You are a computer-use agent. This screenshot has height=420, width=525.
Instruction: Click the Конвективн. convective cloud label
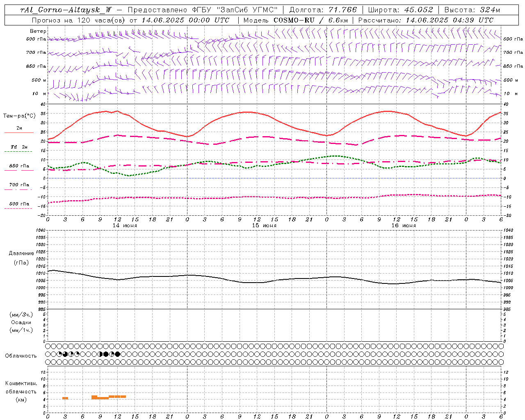[21, 383]
